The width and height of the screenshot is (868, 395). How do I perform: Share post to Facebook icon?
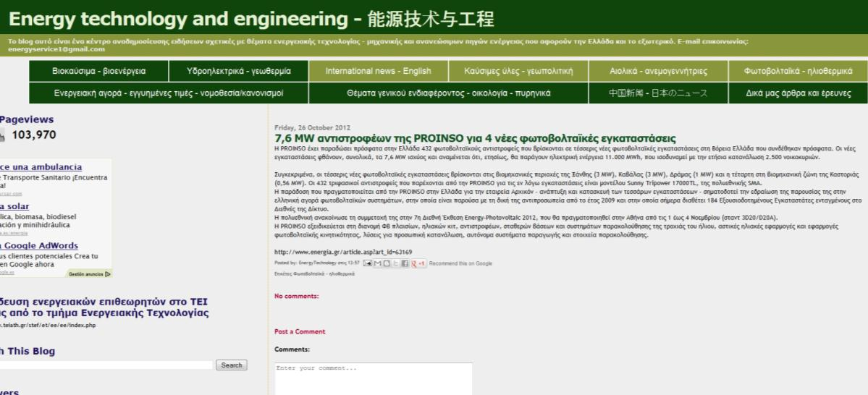coord(405,263)
